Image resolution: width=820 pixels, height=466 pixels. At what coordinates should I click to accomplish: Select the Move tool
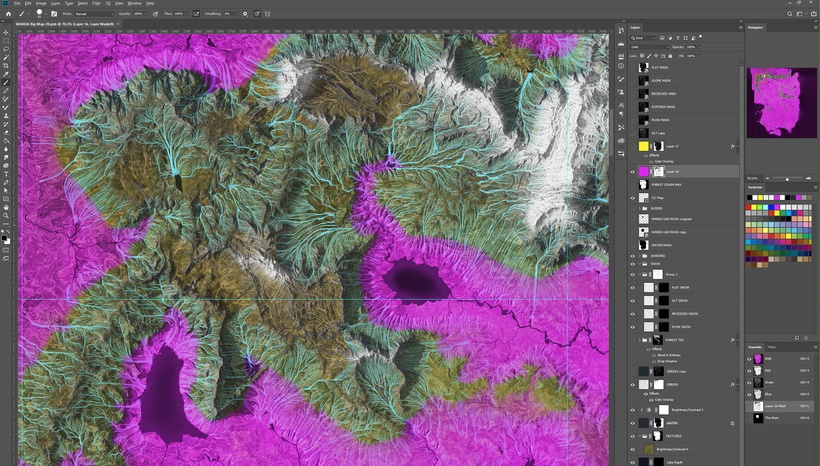point(6,33)
